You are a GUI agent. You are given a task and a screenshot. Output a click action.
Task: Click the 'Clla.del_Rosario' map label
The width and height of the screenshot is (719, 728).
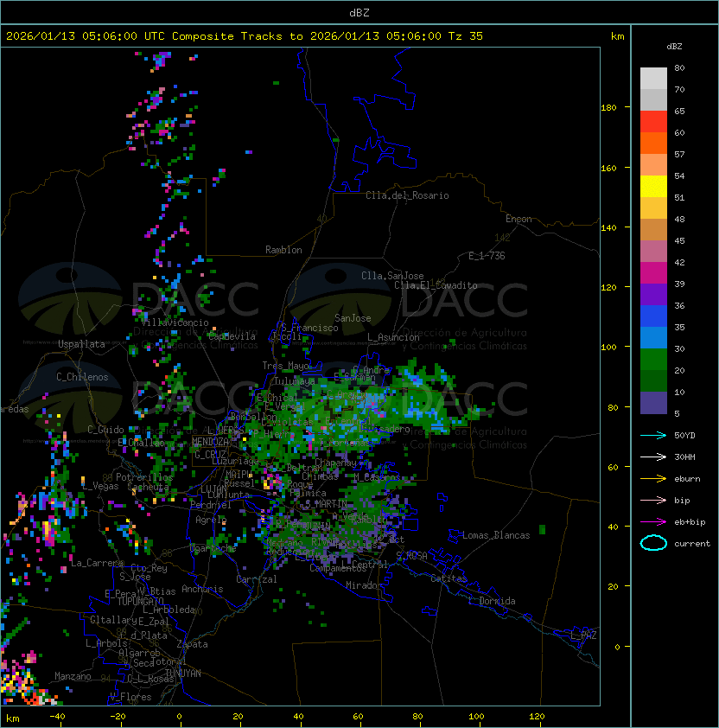[x=407, y=195]
